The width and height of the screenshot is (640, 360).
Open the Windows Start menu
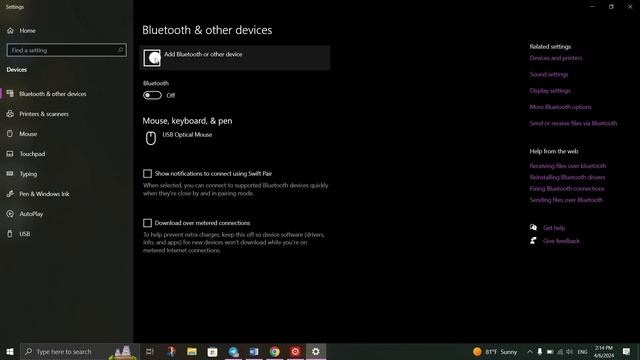(x=10, y=351)
